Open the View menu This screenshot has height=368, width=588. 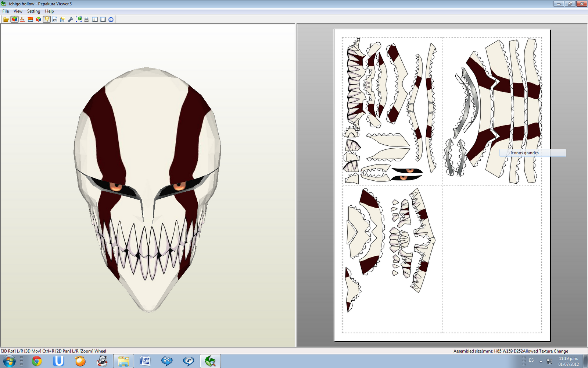(x=18, y=11)
